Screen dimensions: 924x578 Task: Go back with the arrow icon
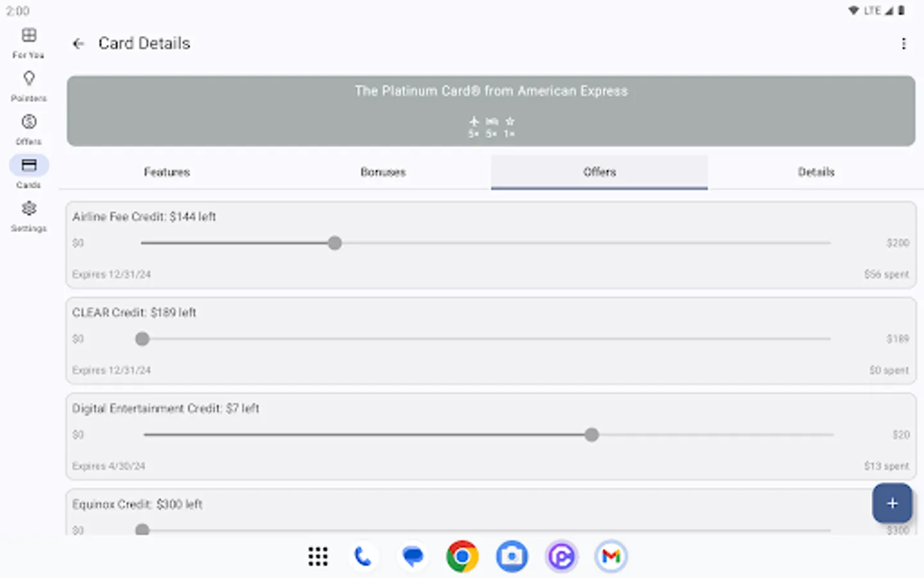click(x=78, y=44)
